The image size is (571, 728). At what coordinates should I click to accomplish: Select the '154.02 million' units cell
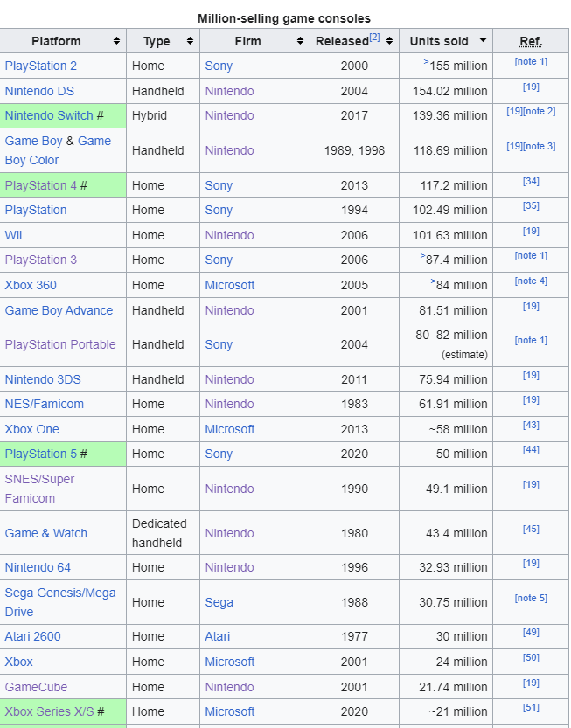446,91
